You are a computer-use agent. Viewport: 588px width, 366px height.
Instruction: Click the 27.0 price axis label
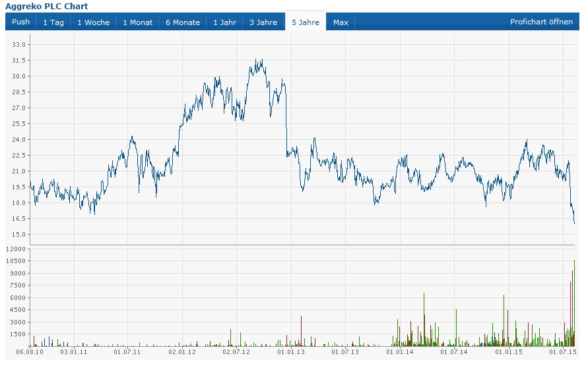[18, 108]
